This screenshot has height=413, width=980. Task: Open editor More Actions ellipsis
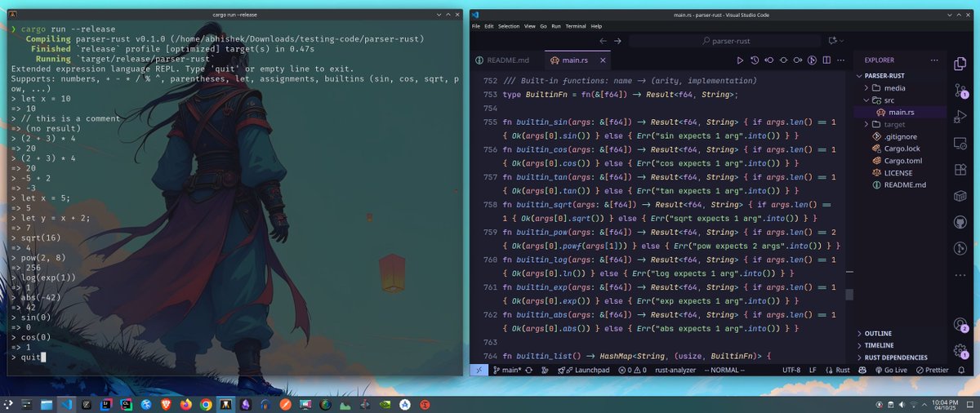click(x=840, y=60)
